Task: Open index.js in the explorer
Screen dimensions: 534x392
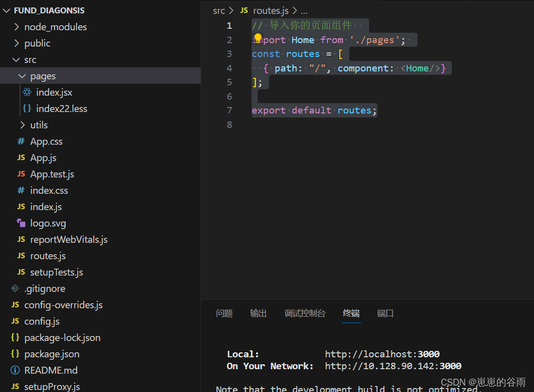Action: (46, 207)
